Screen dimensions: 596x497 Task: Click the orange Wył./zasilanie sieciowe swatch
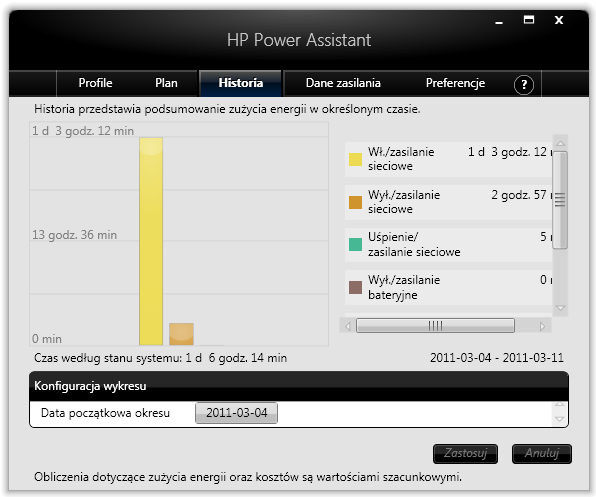pyautogui.click(x=355, y=202)
